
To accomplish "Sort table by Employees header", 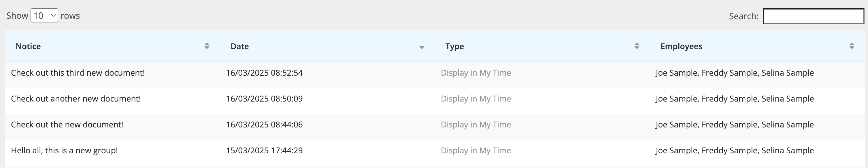I will coord(681,47).
